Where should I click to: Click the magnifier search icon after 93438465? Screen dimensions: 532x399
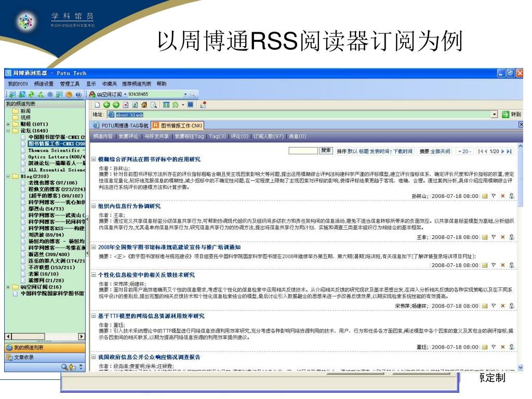pos(193,95)
